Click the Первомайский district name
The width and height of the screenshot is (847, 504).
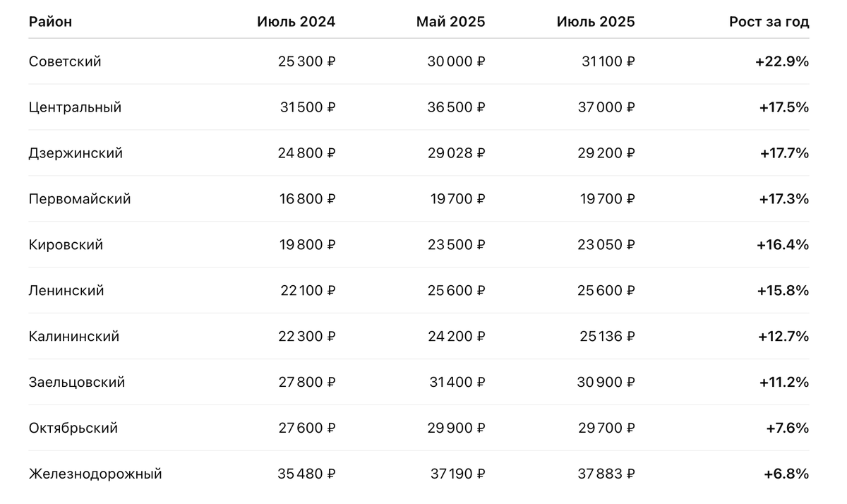(80, 199)
